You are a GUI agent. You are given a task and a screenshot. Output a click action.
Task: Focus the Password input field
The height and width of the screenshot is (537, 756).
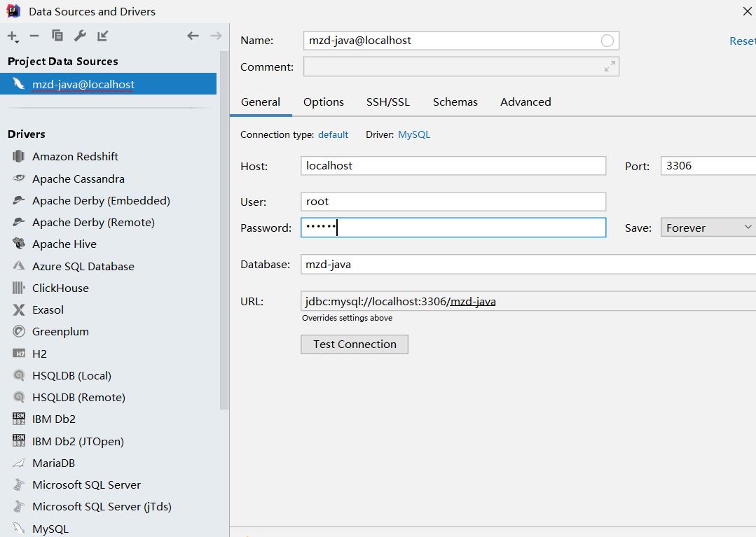point(453,228)
